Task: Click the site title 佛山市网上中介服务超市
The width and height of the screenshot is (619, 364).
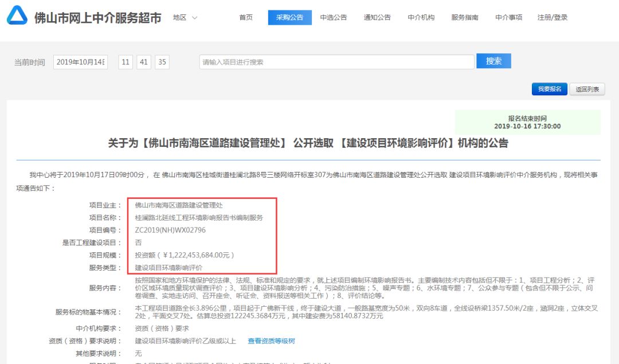Action: tap(98, 18)
